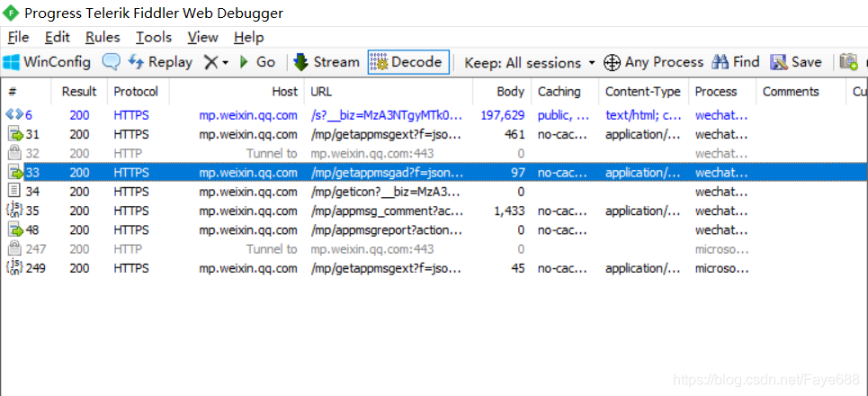The image size is (868, 396).
Task: Click the Fiddler app icon in title bar
Action: point(11,13)
